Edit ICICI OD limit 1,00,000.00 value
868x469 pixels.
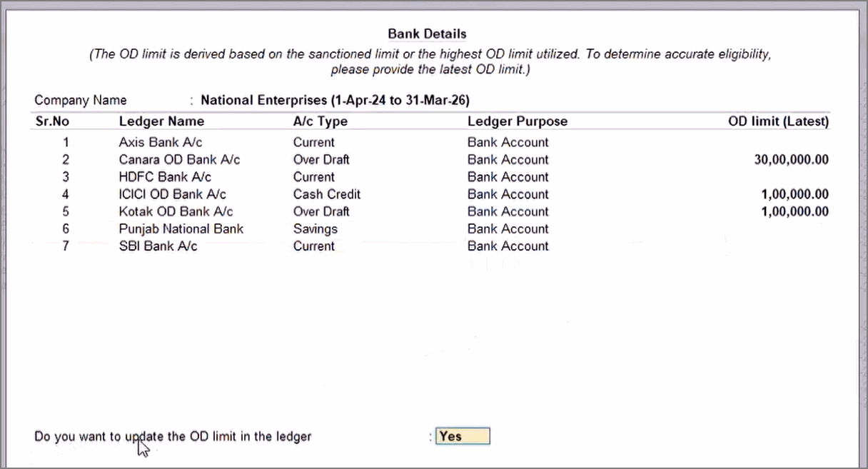coord(794,194)
